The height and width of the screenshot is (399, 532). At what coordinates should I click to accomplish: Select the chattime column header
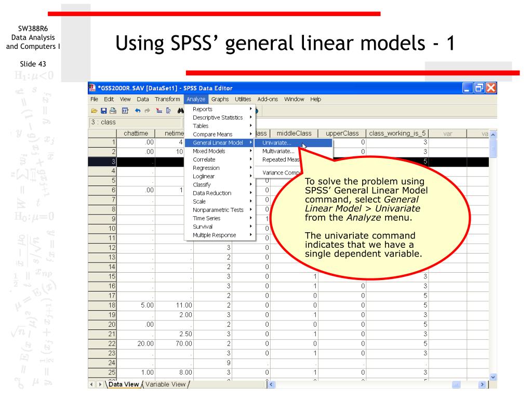click(x=136, y=134)
